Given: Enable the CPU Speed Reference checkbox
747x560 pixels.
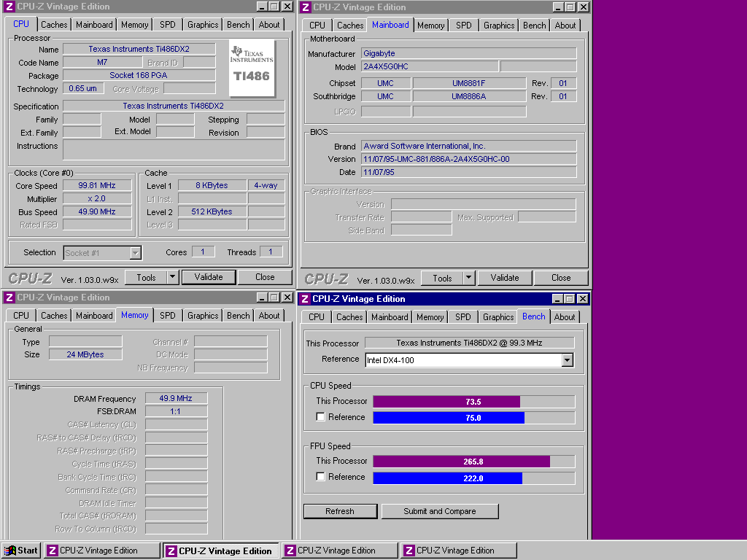Looking at the screenshot, I should coord(321,417).
